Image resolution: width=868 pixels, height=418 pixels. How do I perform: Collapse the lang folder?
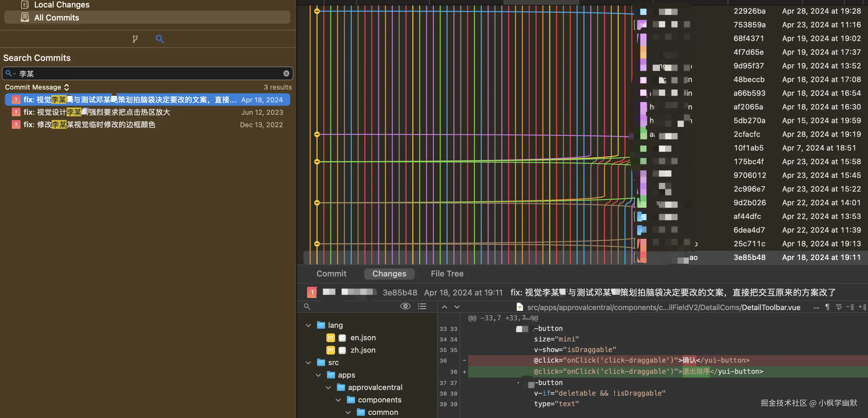tap(308, 325)
